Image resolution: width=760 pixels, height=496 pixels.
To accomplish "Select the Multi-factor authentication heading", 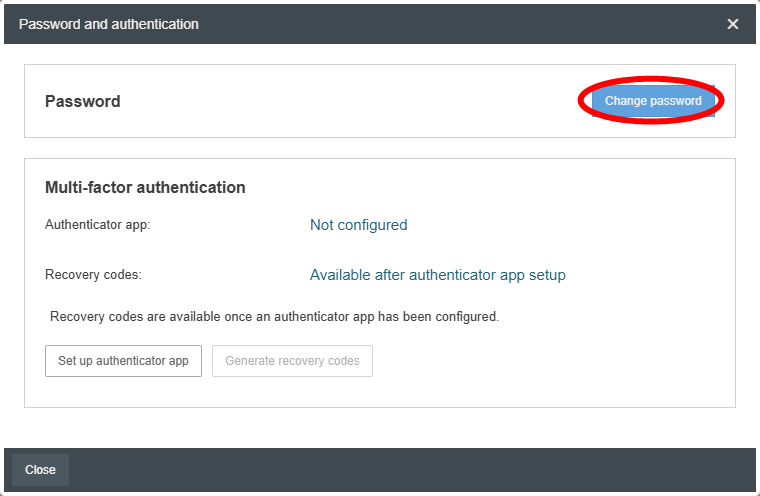I will (145, 187).
